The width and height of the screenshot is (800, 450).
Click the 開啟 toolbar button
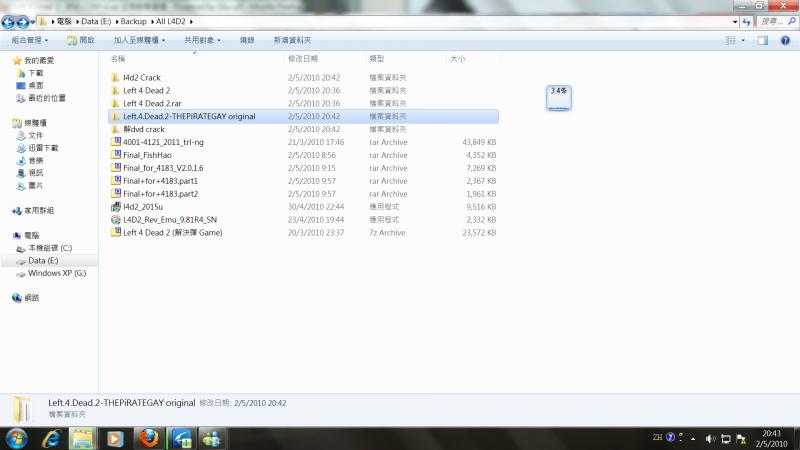81,40
